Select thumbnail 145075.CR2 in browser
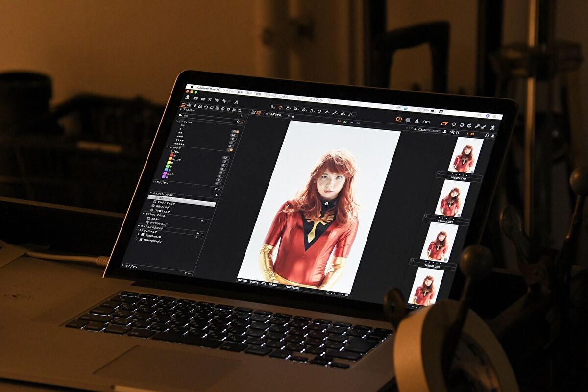The height and width of the screenshot is (392, 588). [x=452, y=198]
